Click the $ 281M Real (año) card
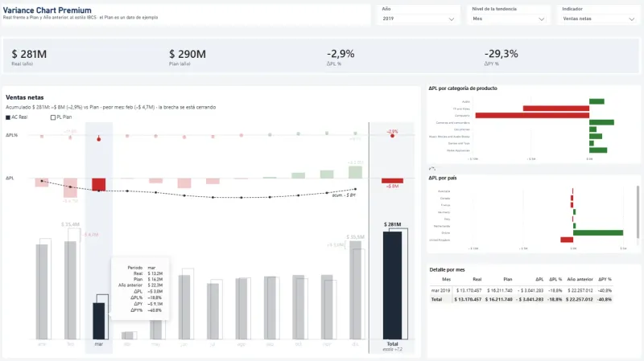This screenshot has height=361, width=644. tap(29, 57)
